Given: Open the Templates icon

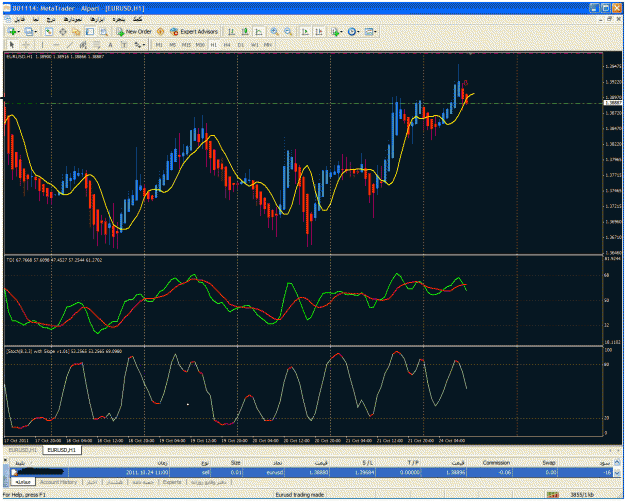Looking at the screenshot, I should (369, 31).
